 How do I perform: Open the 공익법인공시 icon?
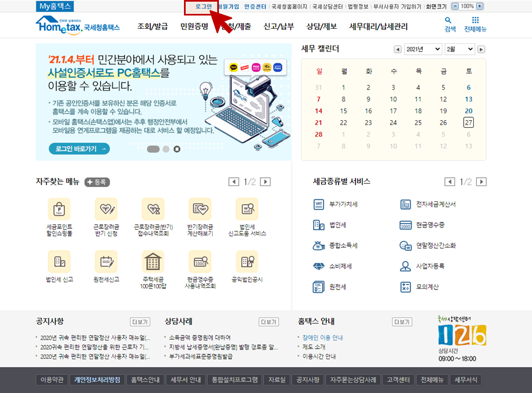pos(247,262)
